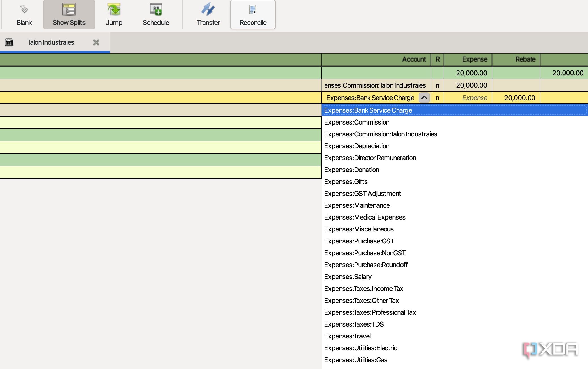Click the Account column header
The image size is (588, 369).
[x=376, y=59]
